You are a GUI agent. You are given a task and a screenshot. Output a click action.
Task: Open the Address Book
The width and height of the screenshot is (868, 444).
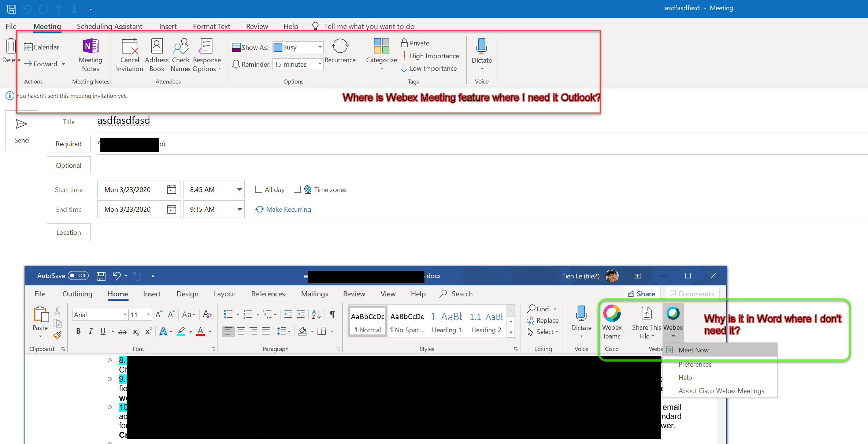pos(157,55)
